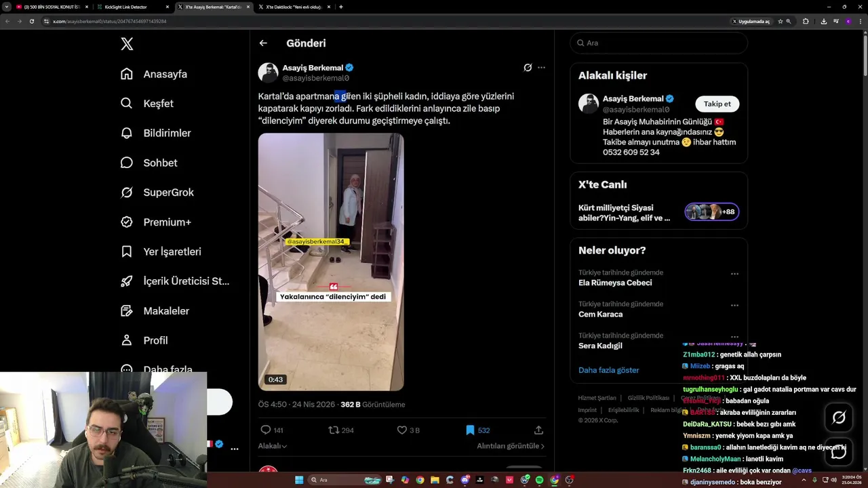Open the Asayiş Berkemal profile in Alakalı kişiler
This screenshot has height=488, width=868.
click(x=633, y=99)
